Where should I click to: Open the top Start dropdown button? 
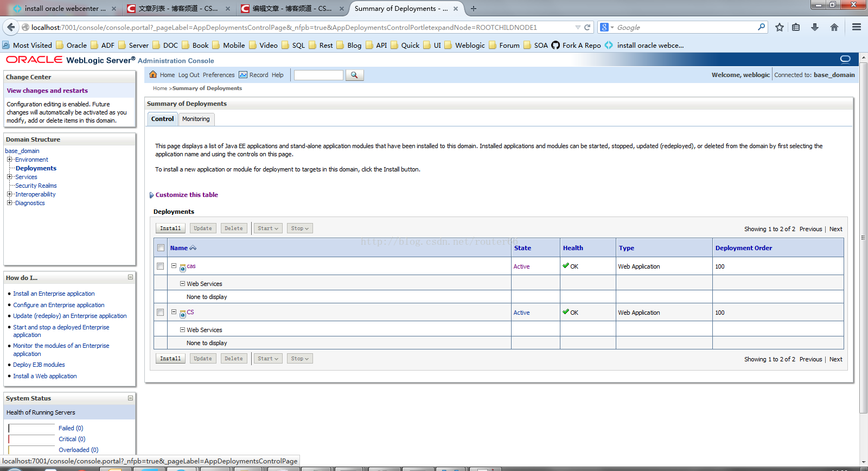click(268, 228)
